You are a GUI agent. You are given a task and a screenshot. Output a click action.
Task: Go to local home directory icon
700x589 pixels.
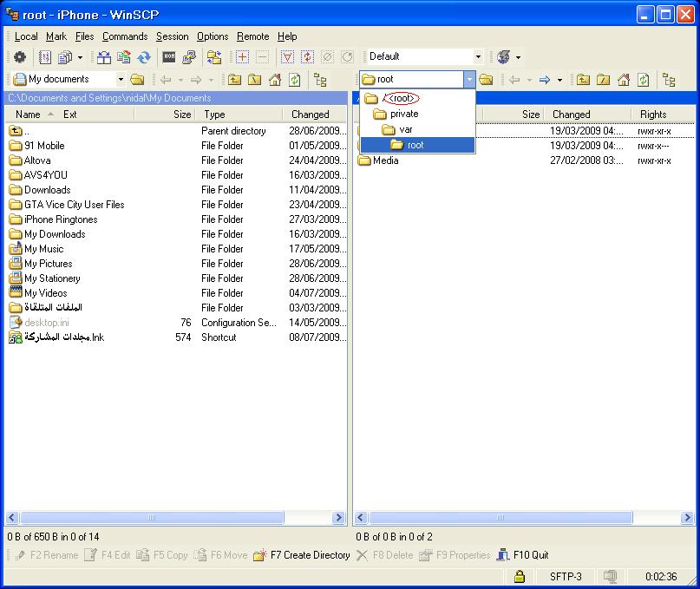275,80
